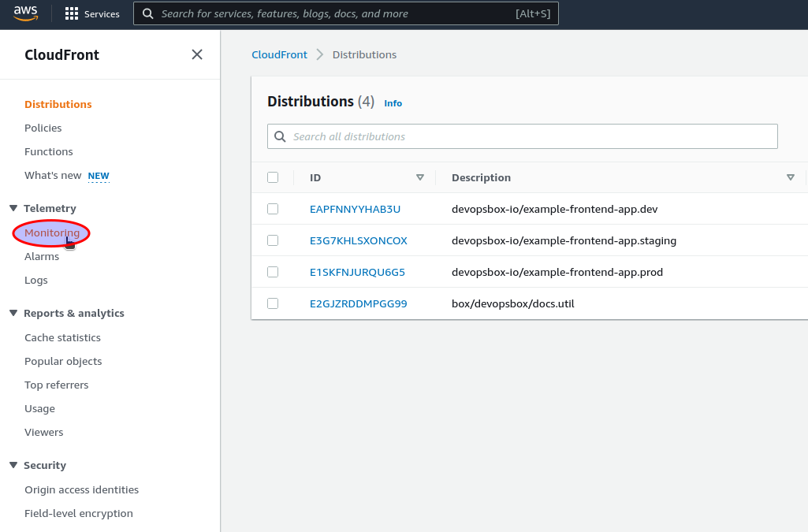Collapse the Security section
The width and height of the screenshot is (808, 532).
pos(13,465)
